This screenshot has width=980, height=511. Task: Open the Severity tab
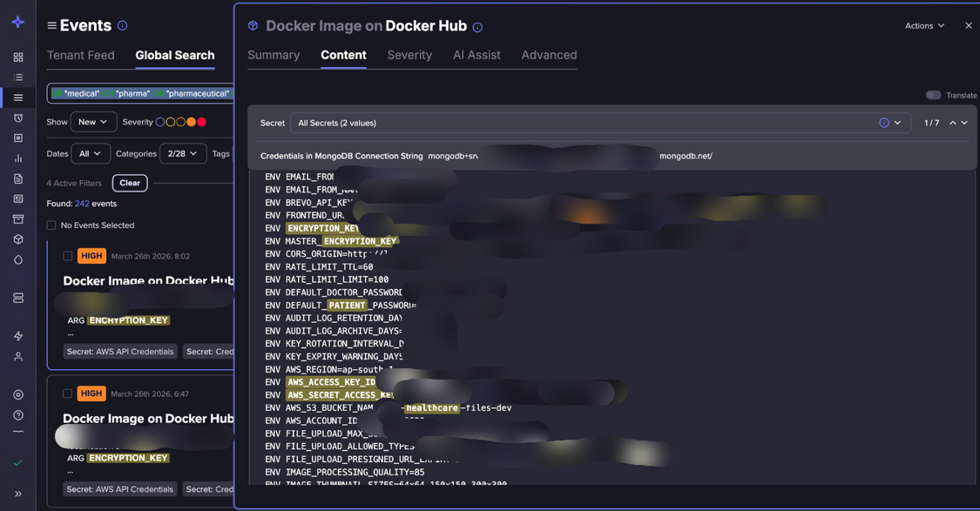tap(409, 55)
